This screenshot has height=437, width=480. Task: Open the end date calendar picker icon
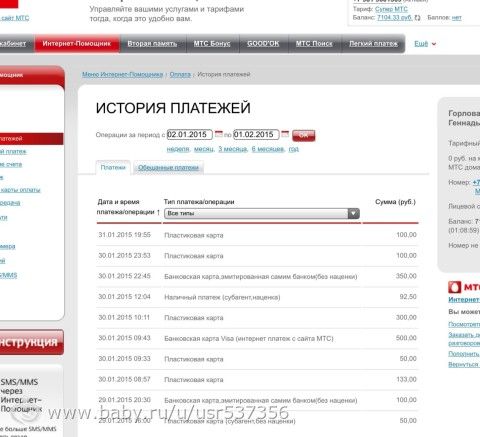pos(285,134)
